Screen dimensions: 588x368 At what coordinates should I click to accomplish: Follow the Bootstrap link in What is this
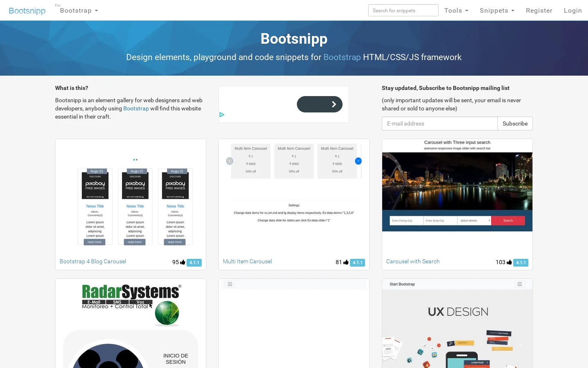click(136, 108)
